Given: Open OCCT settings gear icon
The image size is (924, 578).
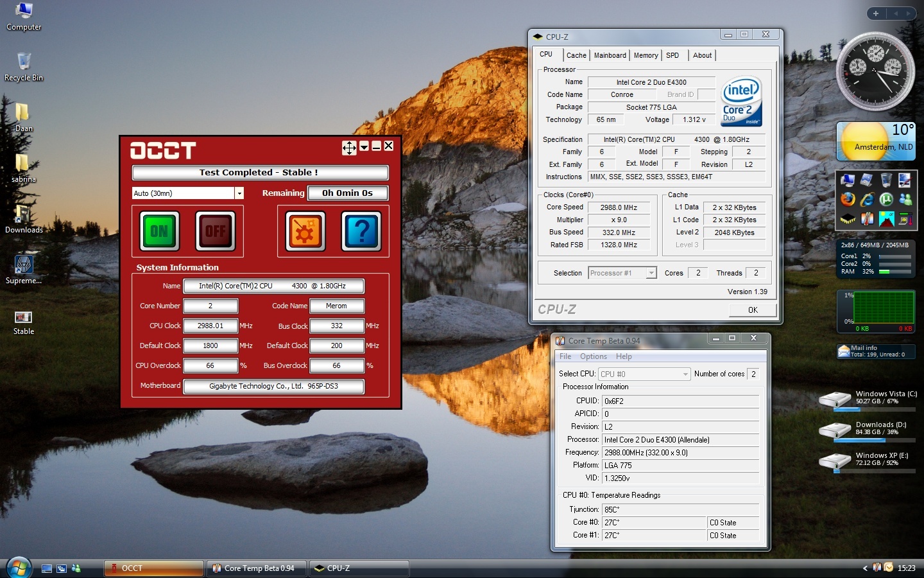Looking at the screenshot, I should (305, 231).
